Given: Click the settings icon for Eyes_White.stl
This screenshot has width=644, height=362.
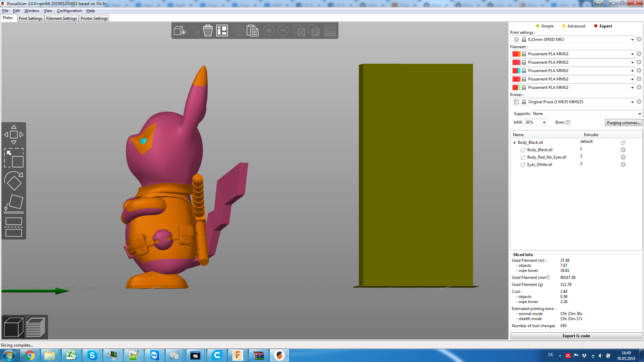Looking at the screenshot, I should (623, 165).
